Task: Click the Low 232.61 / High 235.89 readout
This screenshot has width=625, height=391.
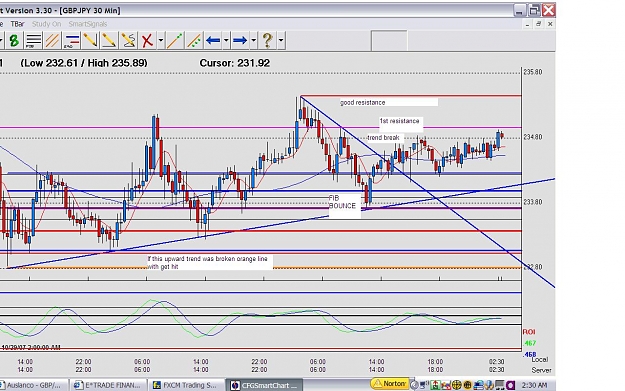Action: pos(84,63)
